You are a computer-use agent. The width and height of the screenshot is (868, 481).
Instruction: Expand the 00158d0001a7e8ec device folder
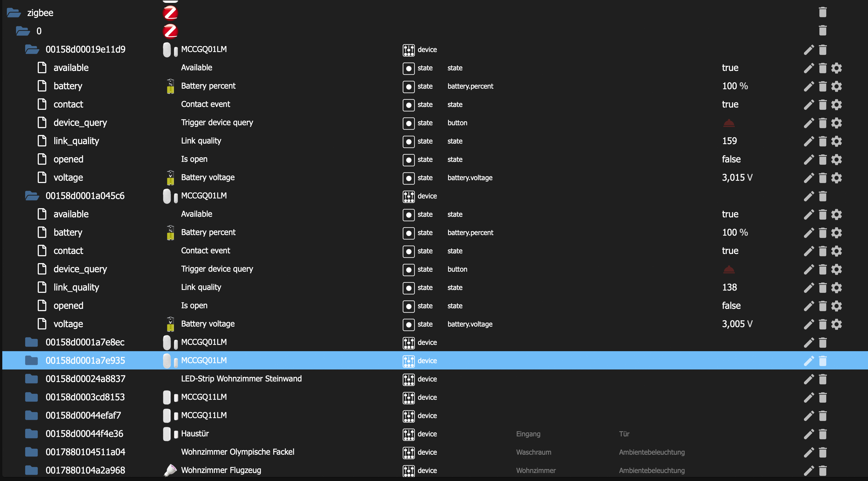point(31,343)
